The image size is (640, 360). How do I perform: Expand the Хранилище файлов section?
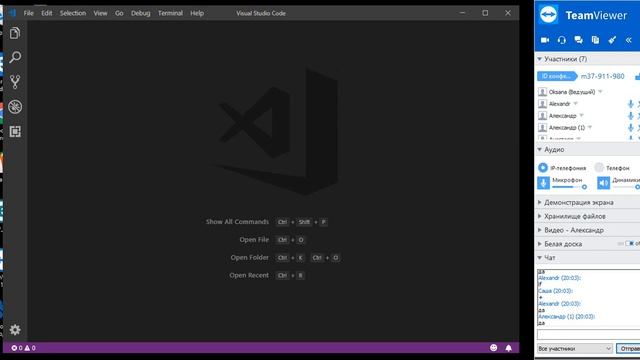coord(540,216)
